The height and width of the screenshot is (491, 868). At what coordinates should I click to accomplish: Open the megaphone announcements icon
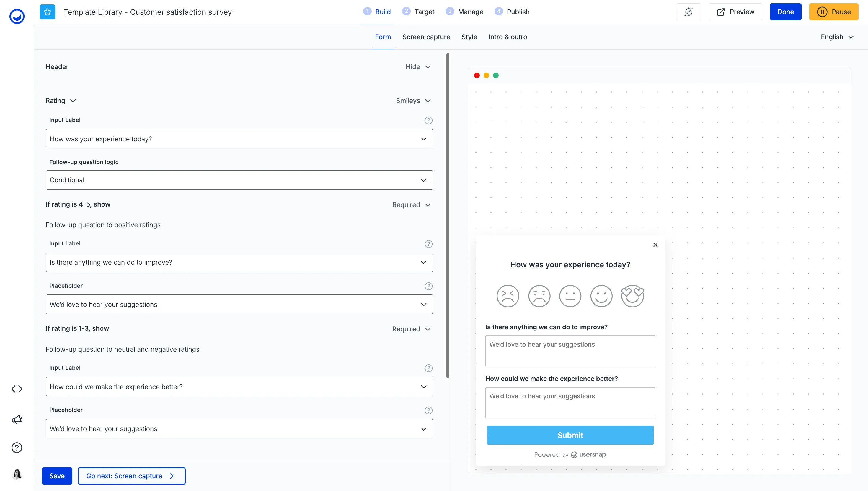click(17, 419)
